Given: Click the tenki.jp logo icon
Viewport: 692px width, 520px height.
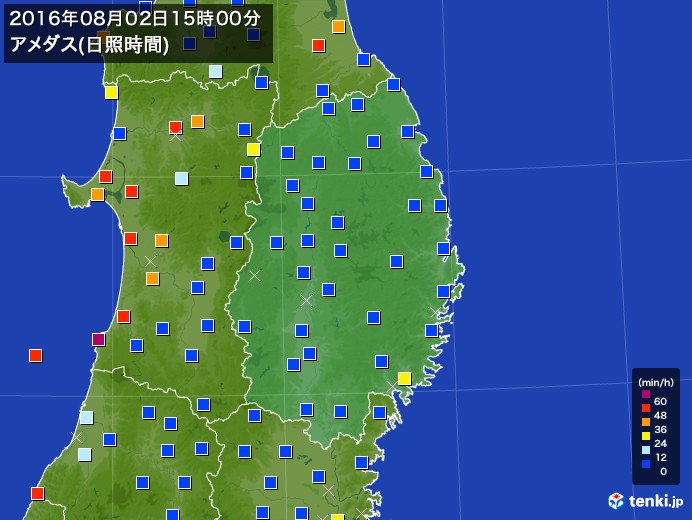Looking at the screenshot, I should coord(616,501).
